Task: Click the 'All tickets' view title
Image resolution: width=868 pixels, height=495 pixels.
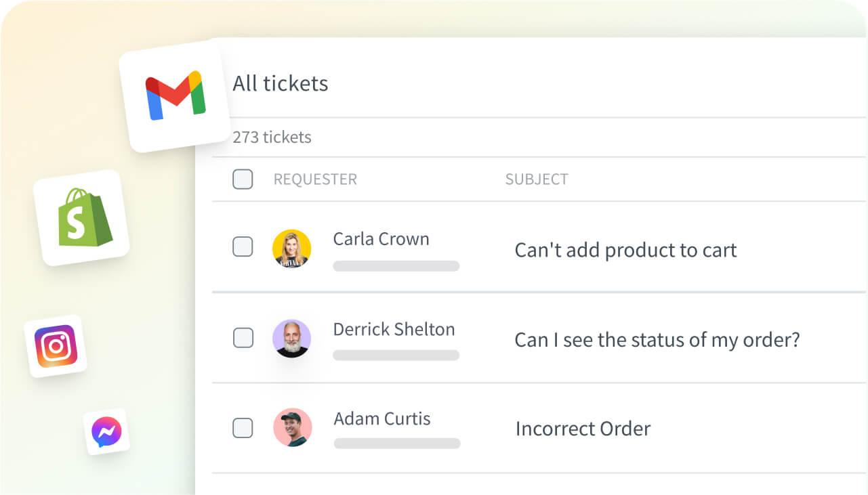Action: click(280, 83)
